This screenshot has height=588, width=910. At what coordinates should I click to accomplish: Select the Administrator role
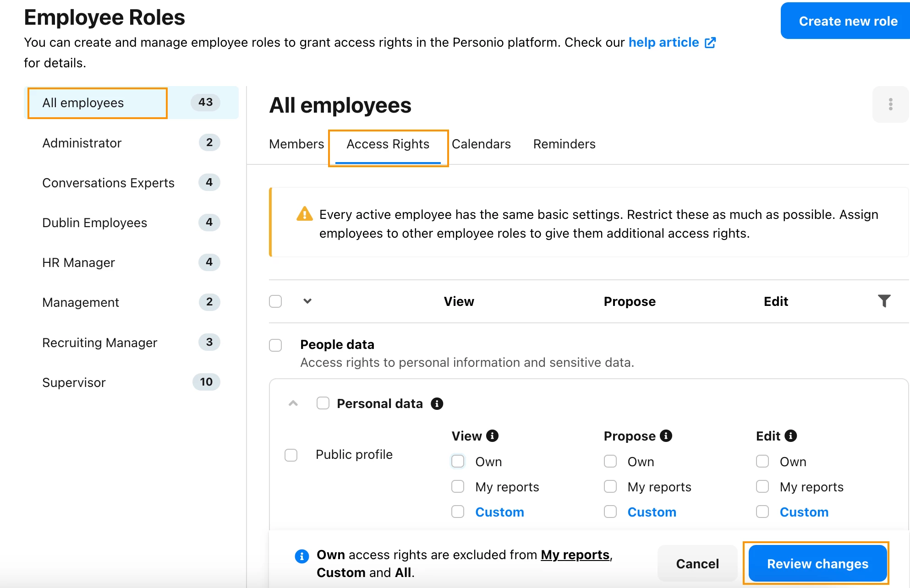[x=132, y=143]
